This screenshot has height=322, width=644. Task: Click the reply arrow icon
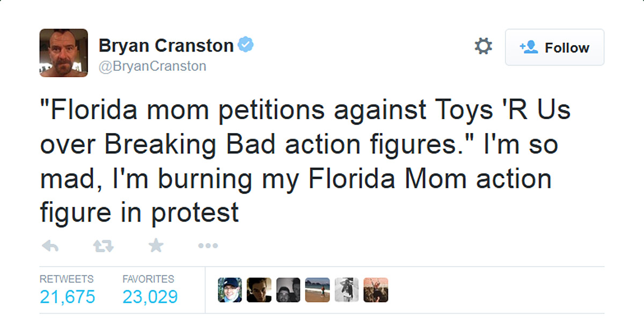pyautogui.click(x=50, y=246)
